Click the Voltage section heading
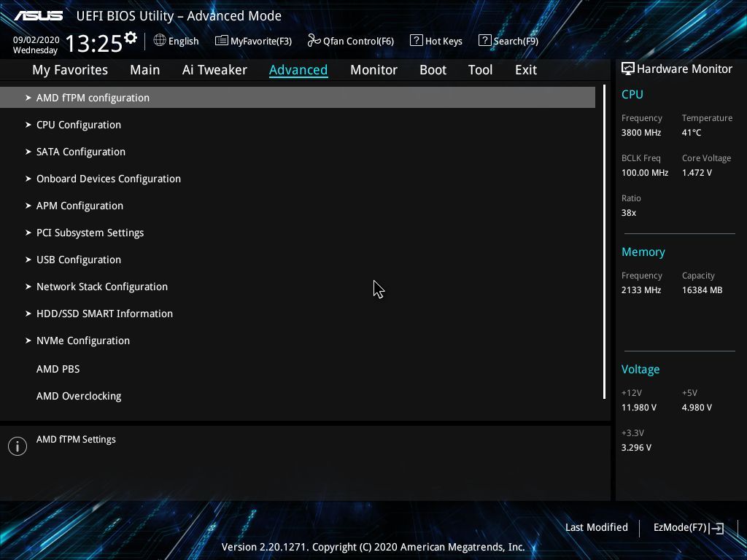This screenshot has width=747, height=560. click(x=640, y=369)
